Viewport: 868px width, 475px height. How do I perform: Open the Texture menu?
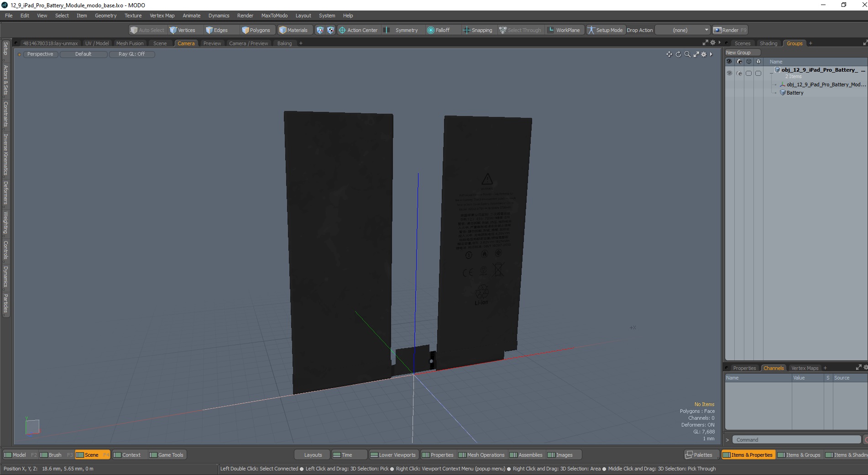click(x=133, y=16)
